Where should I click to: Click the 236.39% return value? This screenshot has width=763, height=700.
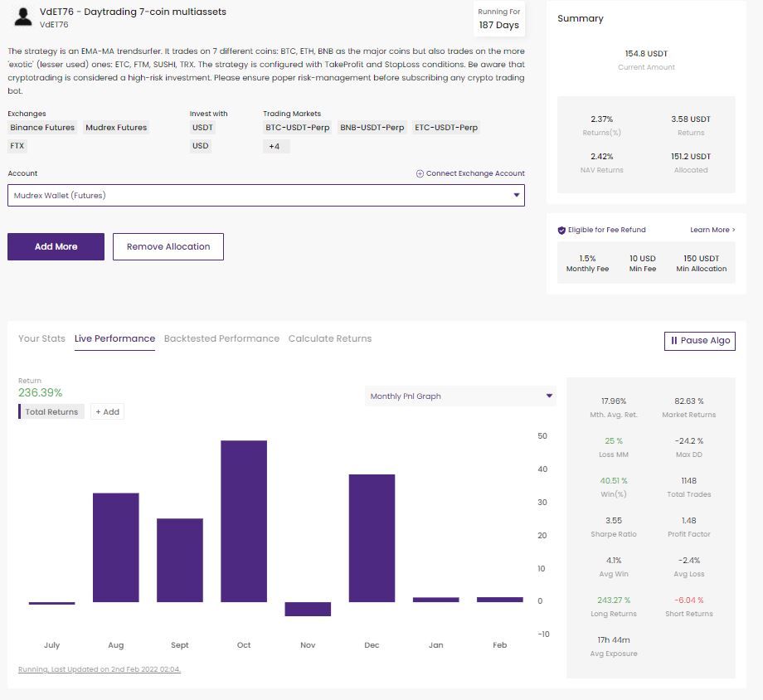tap(41, 393)
